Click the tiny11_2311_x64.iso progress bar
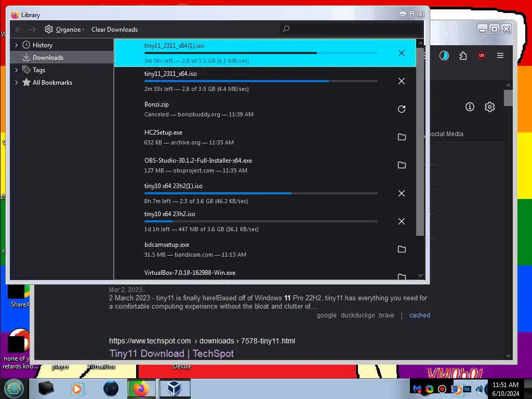 (261, 81)
